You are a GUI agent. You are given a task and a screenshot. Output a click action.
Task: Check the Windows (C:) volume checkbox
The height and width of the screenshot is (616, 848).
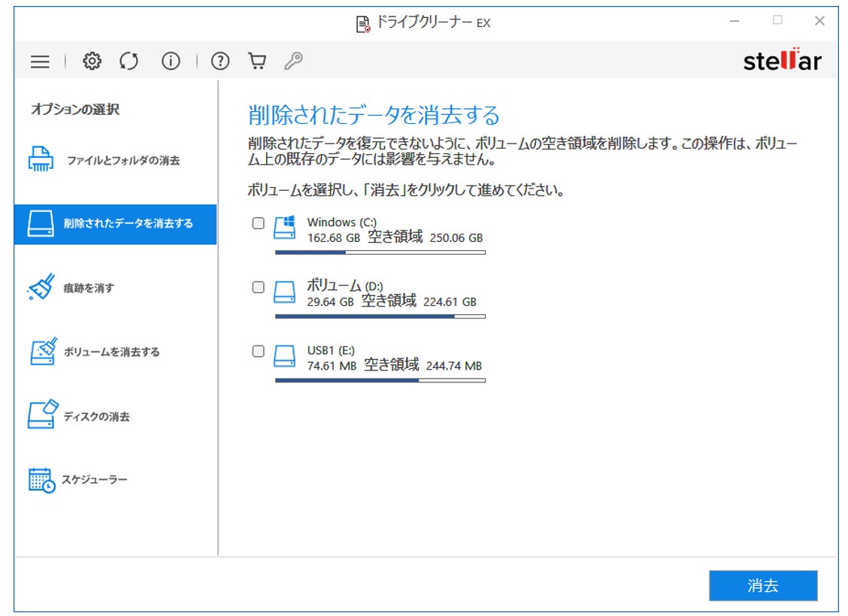coord(259,222)
